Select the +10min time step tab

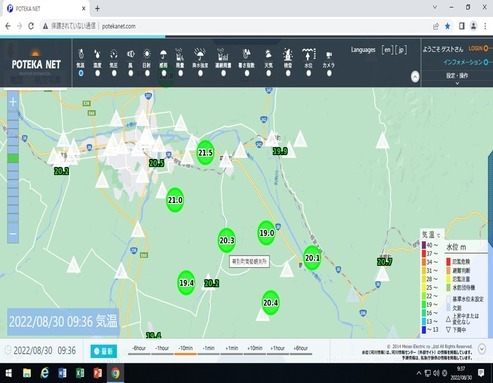pyautogui.click(x=255, y=349)
